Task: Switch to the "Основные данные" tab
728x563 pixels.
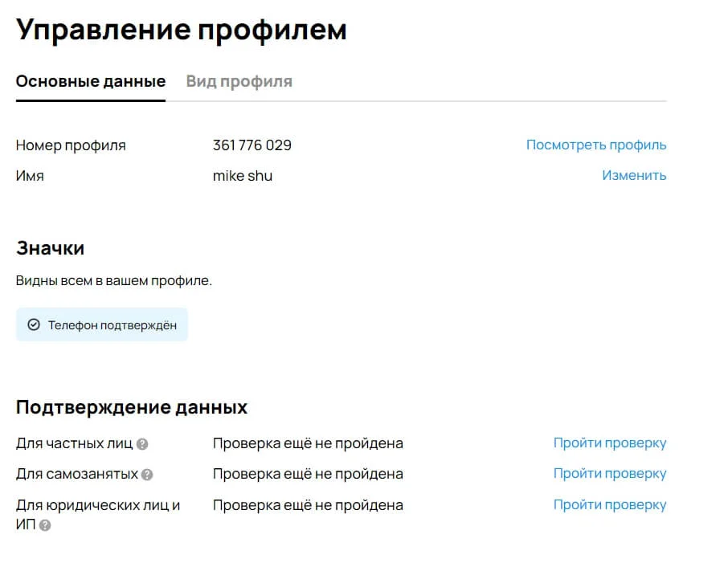Action: click(91, 82)
